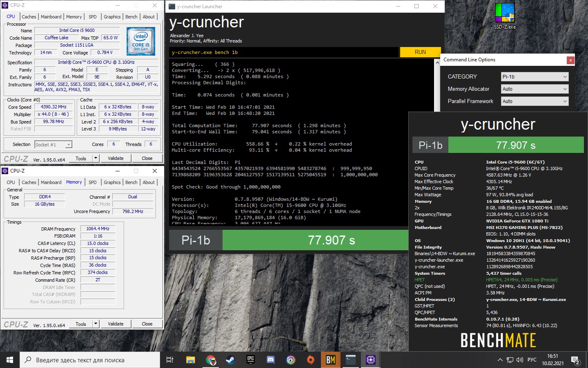Open Discord from the taskbar
Image resolution: width=588 pixels, height=368 pixels.
(271, 360)
